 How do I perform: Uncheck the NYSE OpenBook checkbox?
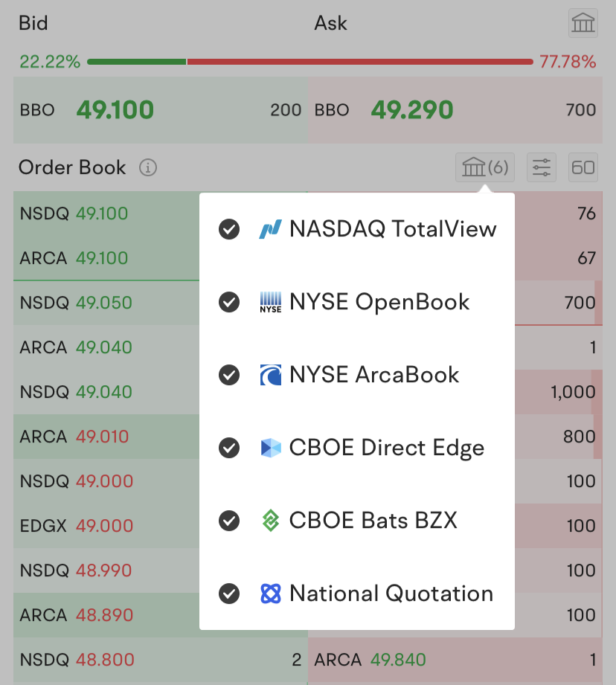[229, 303]
